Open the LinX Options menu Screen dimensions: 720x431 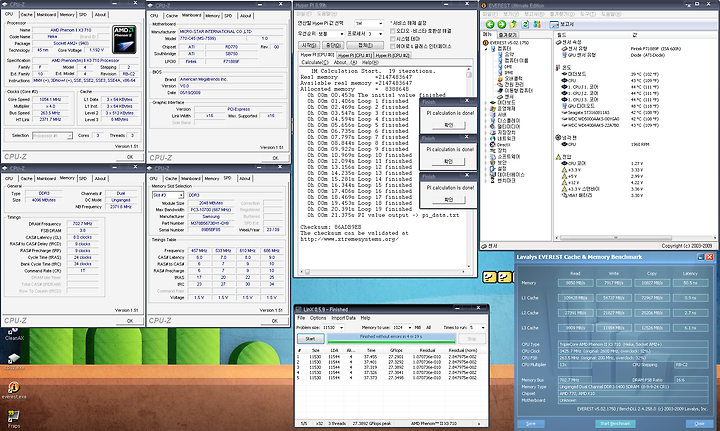coord(318,318)
